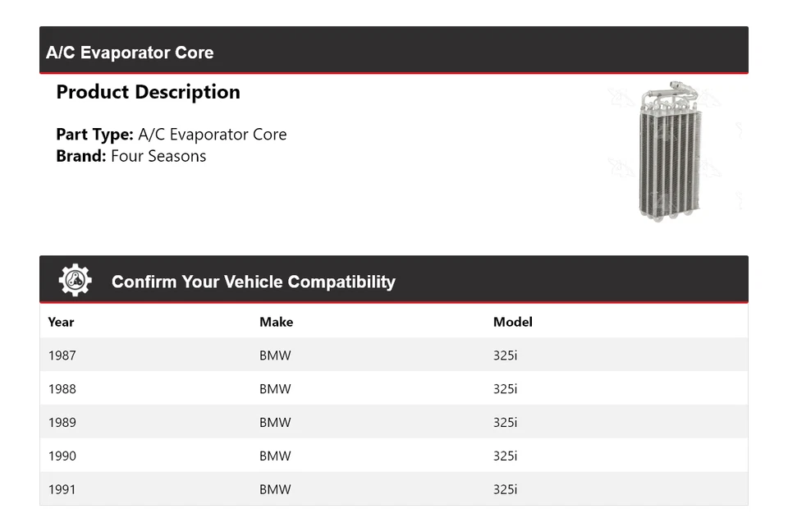Select the 1990 year cell
Image resolution: width=788 pixels, height=532 pixels.
[x=62, y=456]
